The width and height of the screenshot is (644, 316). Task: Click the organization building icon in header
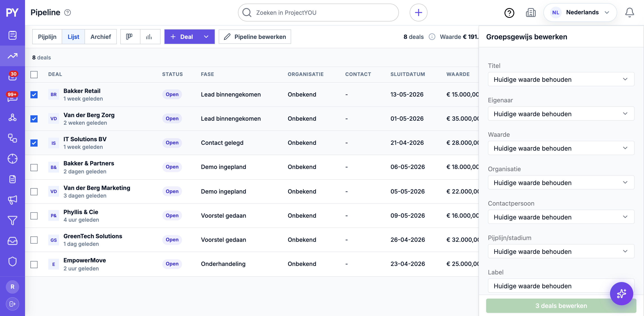pyautogui.click(x=530, y=13)
